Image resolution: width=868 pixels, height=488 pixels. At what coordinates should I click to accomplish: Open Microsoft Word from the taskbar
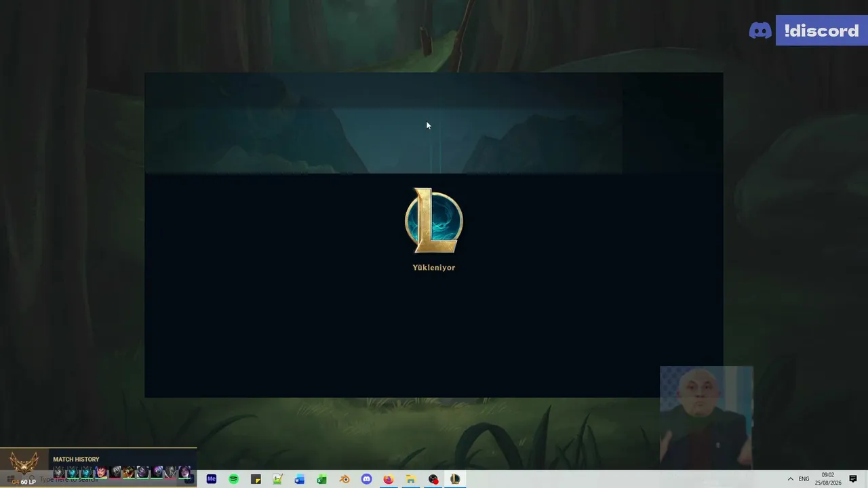tap(300, 479)
